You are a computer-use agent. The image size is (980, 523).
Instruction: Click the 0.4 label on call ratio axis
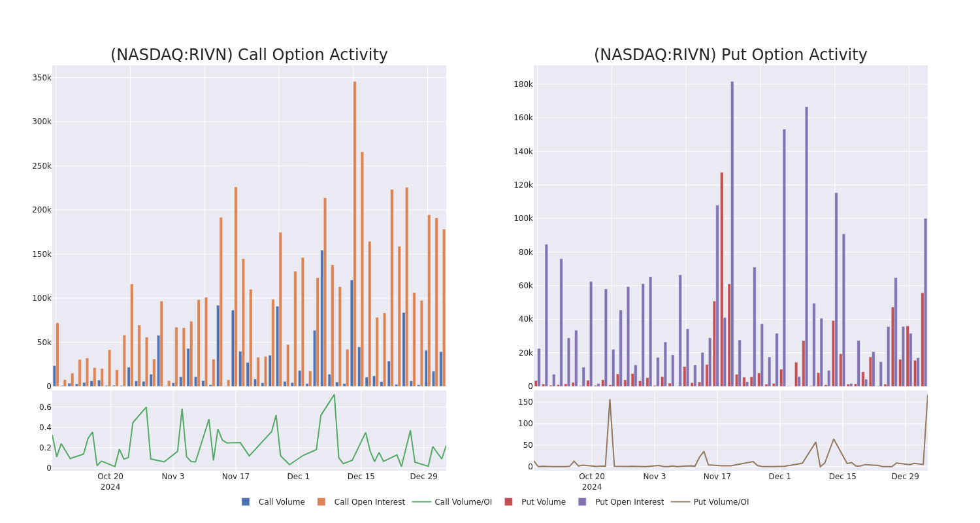coord(45,428)
